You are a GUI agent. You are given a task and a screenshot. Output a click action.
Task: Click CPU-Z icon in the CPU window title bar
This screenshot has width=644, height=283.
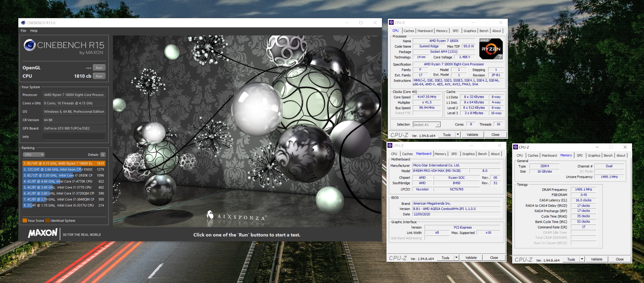pos(392,23)
